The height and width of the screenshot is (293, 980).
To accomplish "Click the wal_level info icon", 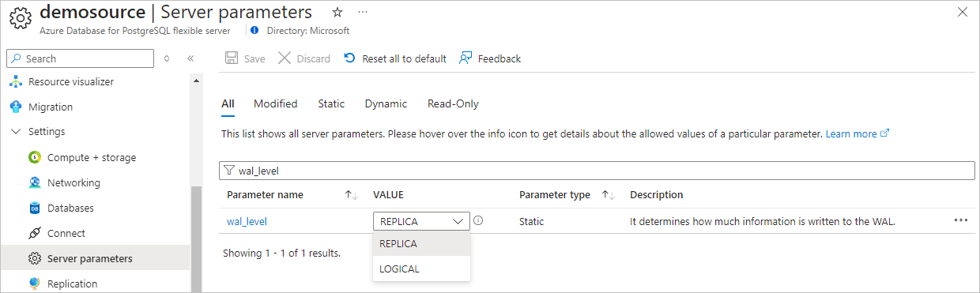I will pyautogui.click(x=478, y=221).
